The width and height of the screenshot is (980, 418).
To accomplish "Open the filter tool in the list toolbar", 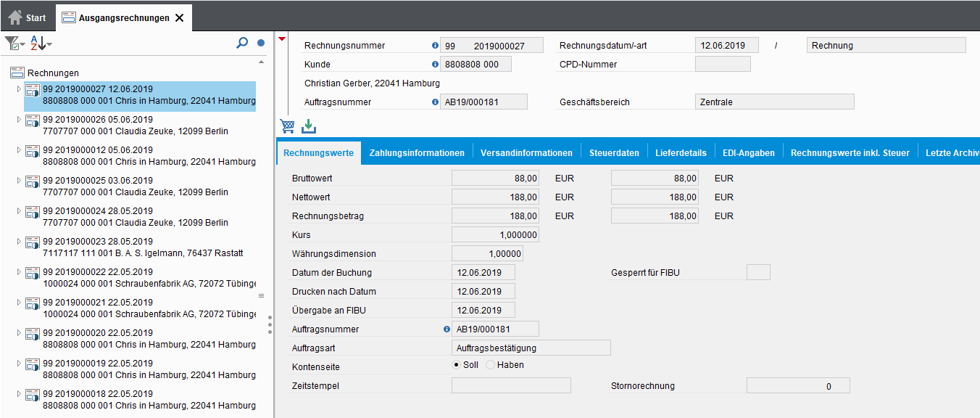I will tap(14, 44).
